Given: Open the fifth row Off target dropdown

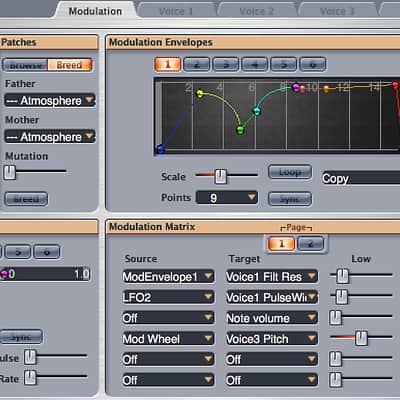Looking at the screenshot, I should tap(272, 359).
